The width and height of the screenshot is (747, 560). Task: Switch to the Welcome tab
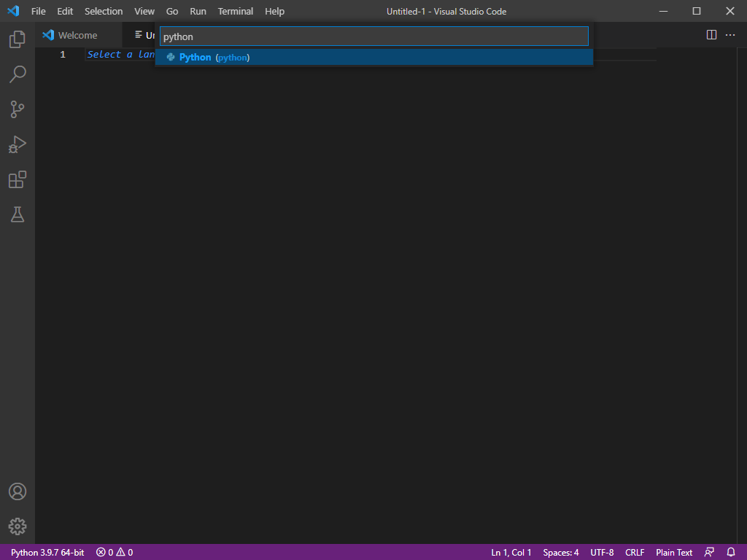[x=78, y=35]
